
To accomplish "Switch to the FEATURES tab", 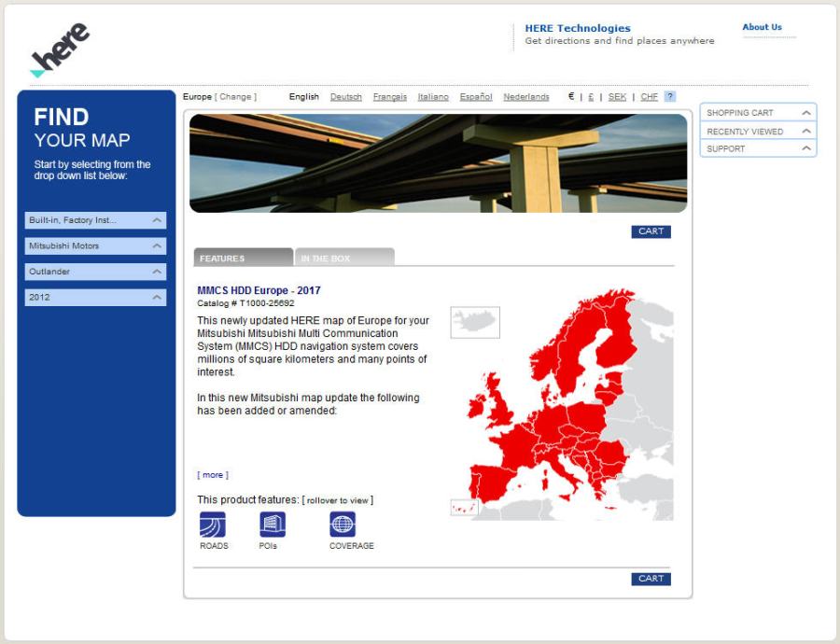I will (x=244, y=258).
